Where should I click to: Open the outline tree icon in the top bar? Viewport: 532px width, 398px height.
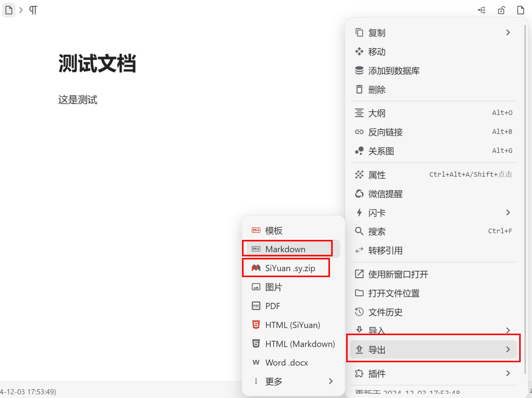pyautogui.click(x=482, y=10)
